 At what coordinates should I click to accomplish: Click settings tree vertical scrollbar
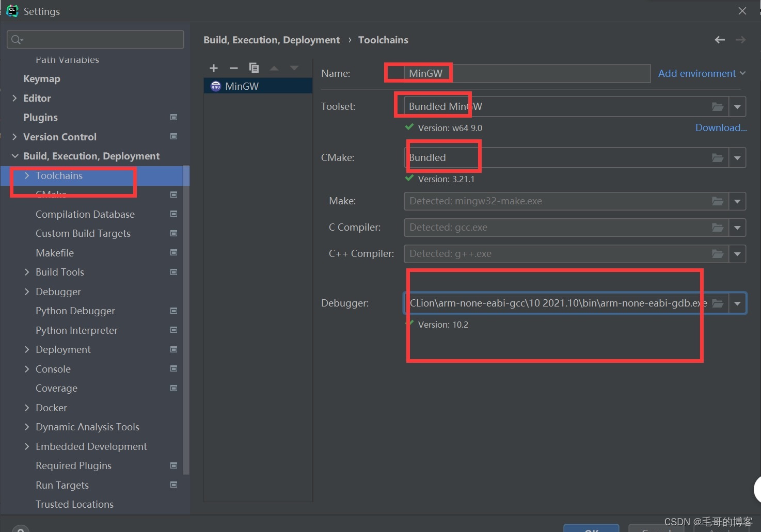pyautogui.click(x=186, y=320)
